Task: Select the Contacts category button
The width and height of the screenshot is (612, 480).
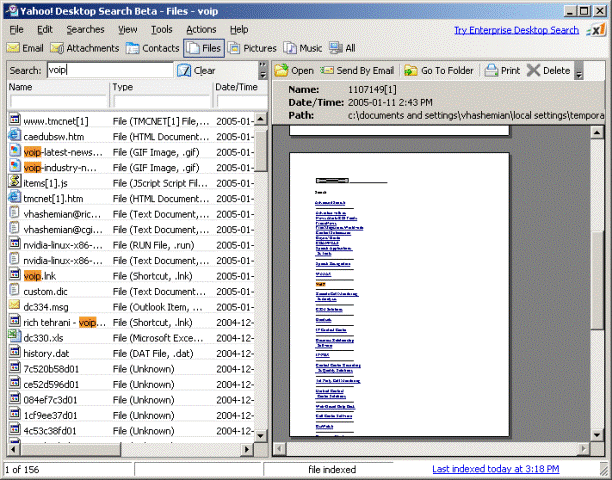Action: tap(153, 48)
